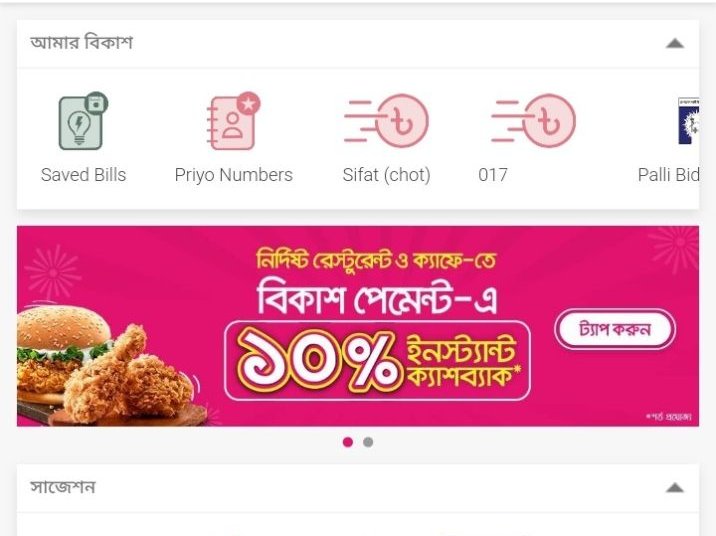Click the Priyo Numbers label
This screenshot has height=536, width=716.
coord(233,175)
